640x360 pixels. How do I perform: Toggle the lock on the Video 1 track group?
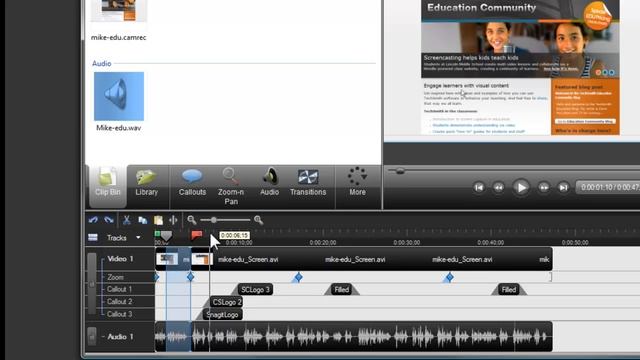[92, 284]
